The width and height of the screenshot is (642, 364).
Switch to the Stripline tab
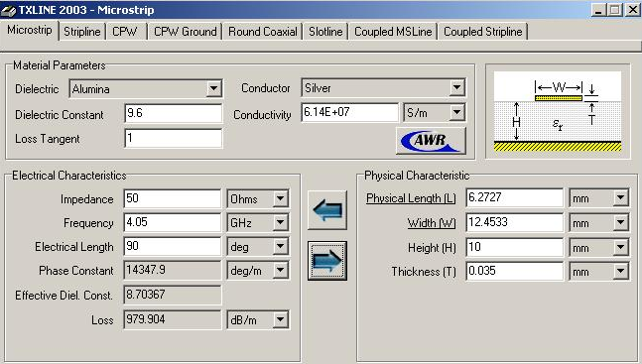pos(82,32)
